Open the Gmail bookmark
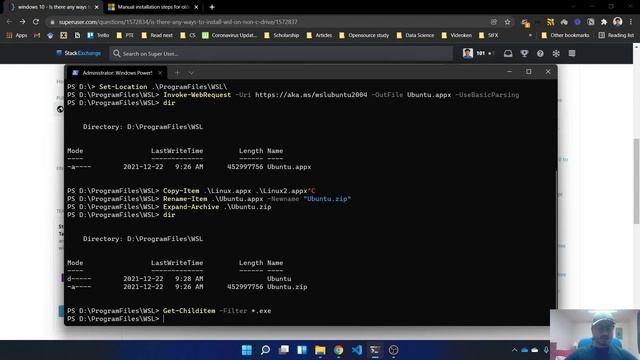 pyautogui.click(x=37, y=35)
